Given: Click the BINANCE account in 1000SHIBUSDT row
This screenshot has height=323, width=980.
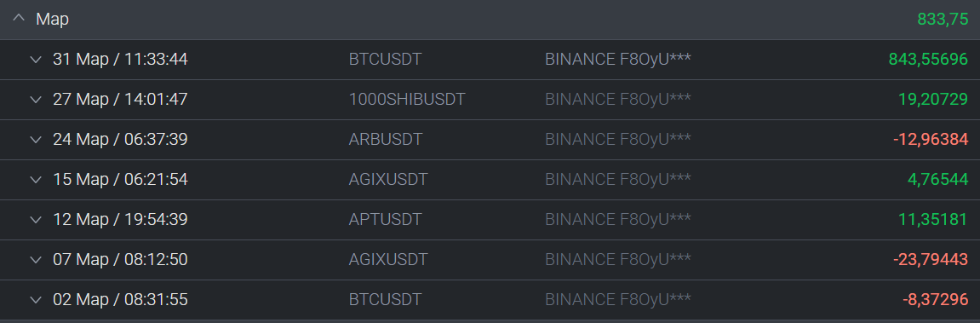Looking at the screenshot, I should pyautogui.click(x=618, y=100).
